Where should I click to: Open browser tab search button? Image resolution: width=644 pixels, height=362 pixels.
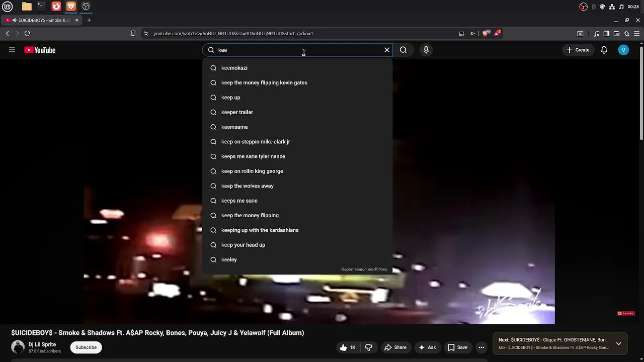click(580, 34)
